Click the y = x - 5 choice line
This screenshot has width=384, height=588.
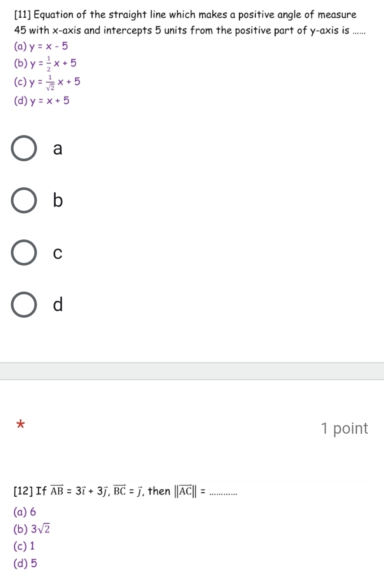(41, 46)
